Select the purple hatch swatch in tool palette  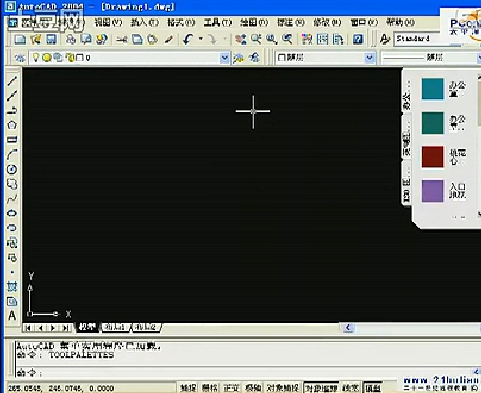click(433, 191)
